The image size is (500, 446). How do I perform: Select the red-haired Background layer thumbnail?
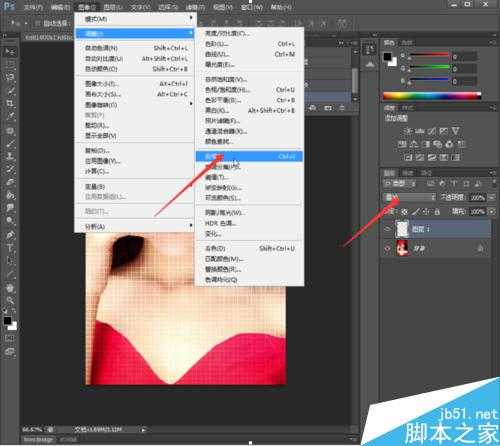(x=402, y=248)
